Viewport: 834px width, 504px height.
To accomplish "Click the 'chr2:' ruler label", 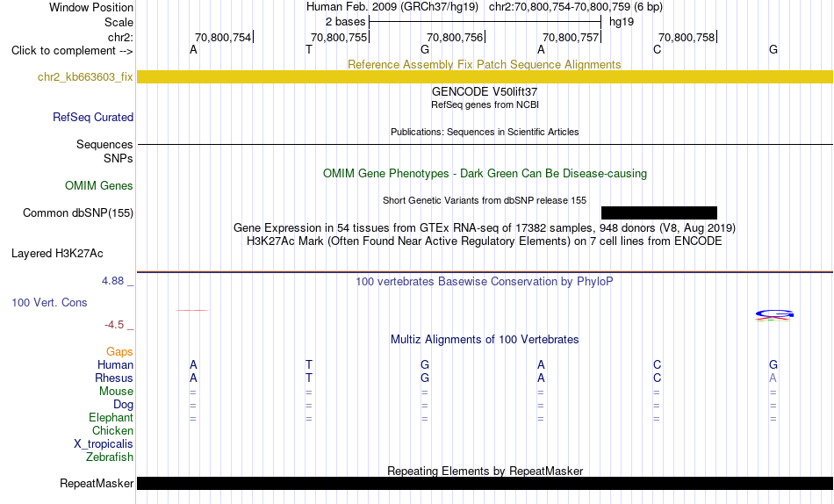I will pyautogui.click(x=120, y=37).
